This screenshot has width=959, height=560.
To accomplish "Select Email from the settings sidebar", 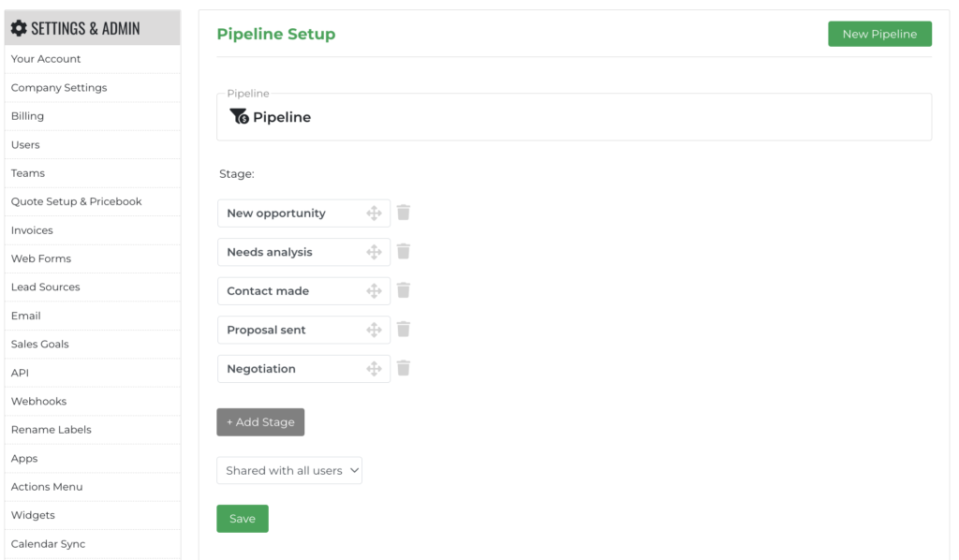I will click(26, 315).
